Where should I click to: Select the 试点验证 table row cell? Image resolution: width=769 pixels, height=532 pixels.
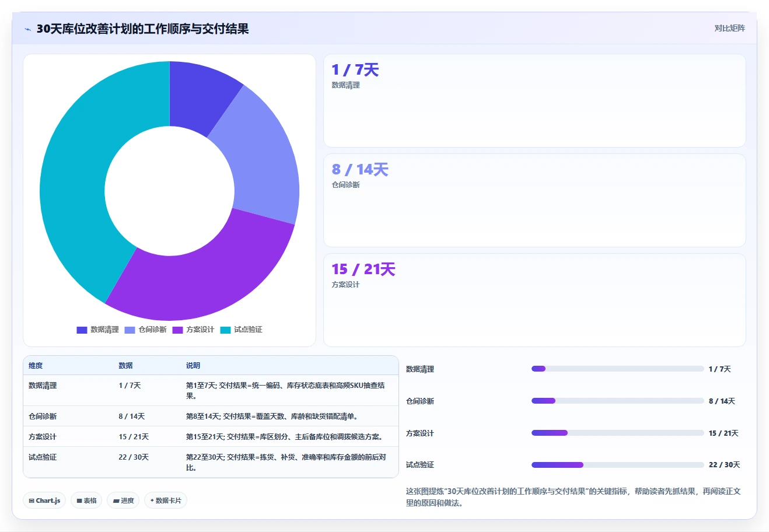pos(43,457)
